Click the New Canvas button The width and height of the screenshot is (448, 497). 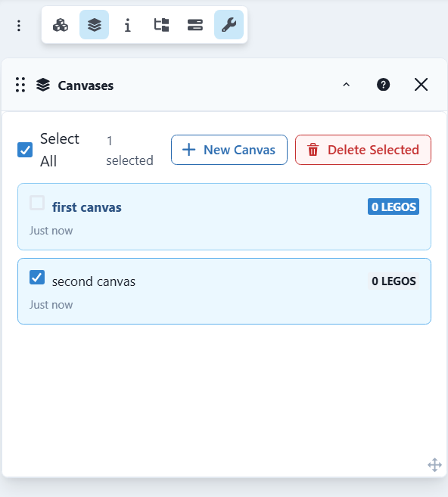click(229, 150)
